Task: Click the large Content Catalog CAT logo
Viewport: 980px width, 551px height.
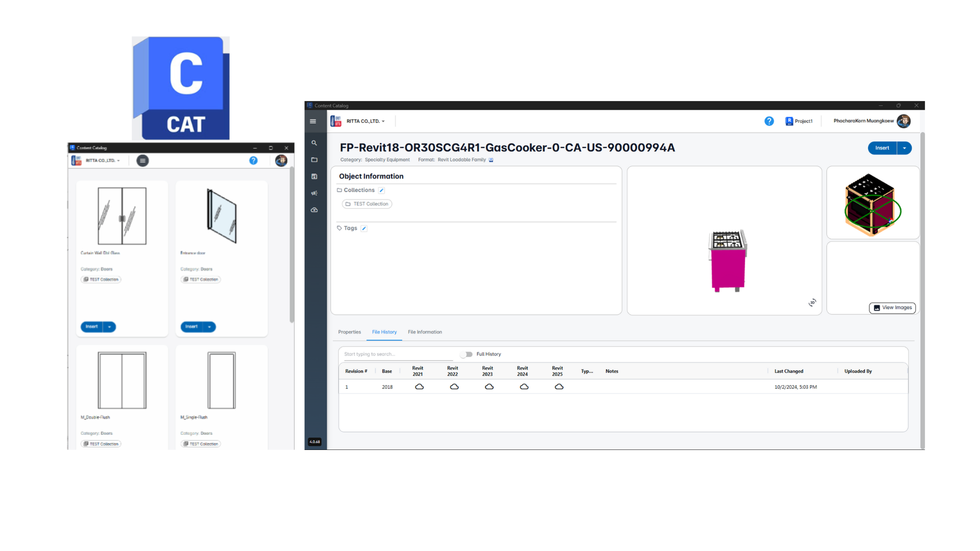Action: point(181,88)
